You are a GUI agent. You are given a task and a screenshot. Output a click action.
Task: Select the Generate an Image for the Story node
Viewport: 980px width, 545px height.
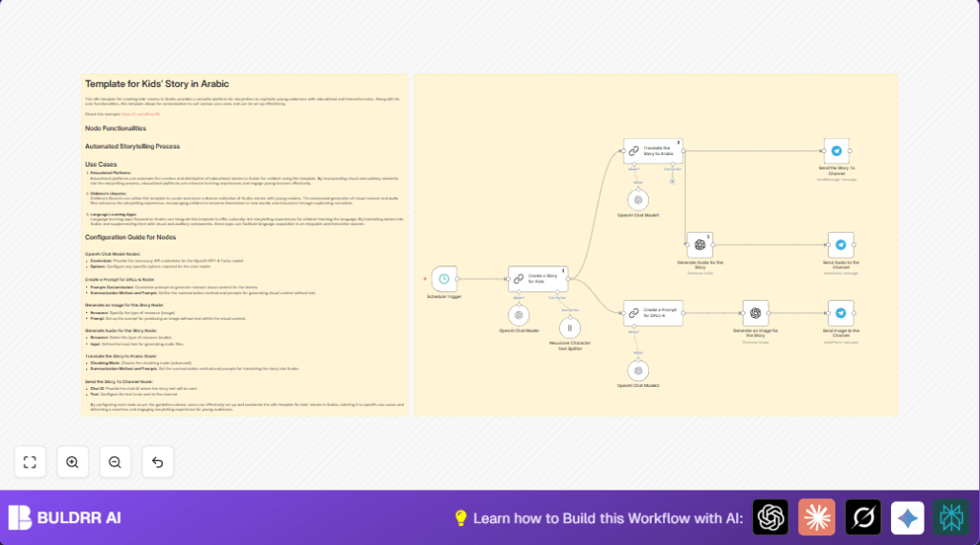click(x=756, y=313)
